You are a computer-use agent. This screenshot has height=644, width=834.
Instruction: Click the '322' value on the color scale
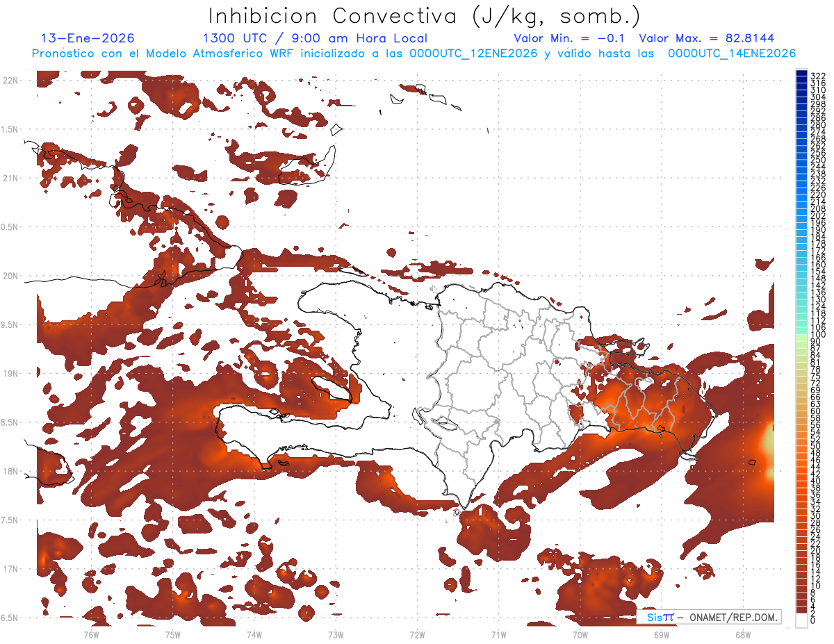tap(818, 76)
